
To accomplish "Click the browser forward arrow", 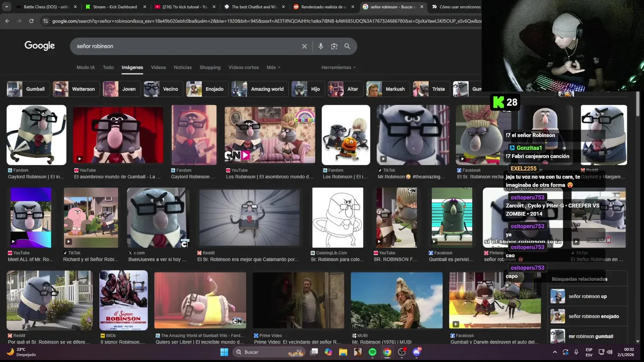I will [19, 21].
